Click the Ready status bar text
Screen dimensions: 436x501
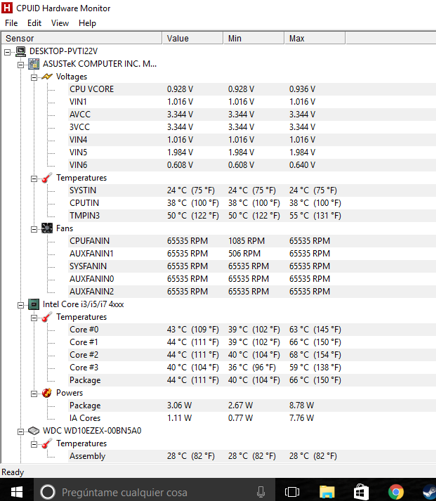[13, 472]
